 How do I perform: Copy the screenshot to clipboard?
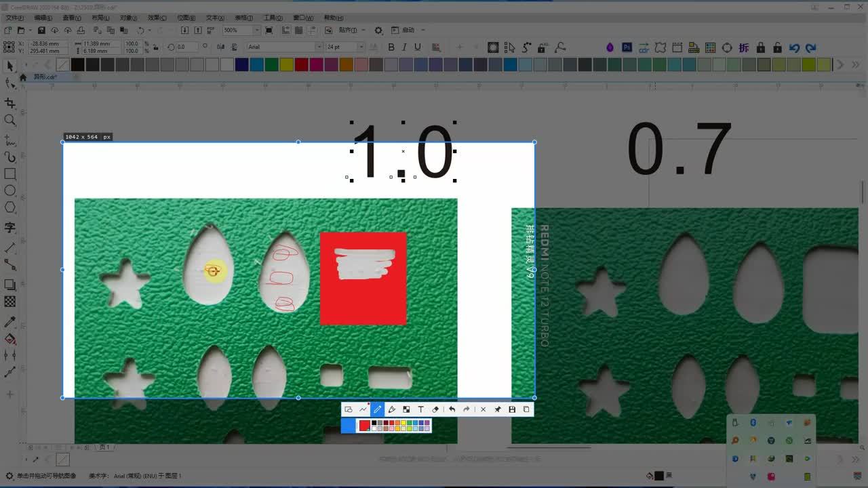click(526, 409)
